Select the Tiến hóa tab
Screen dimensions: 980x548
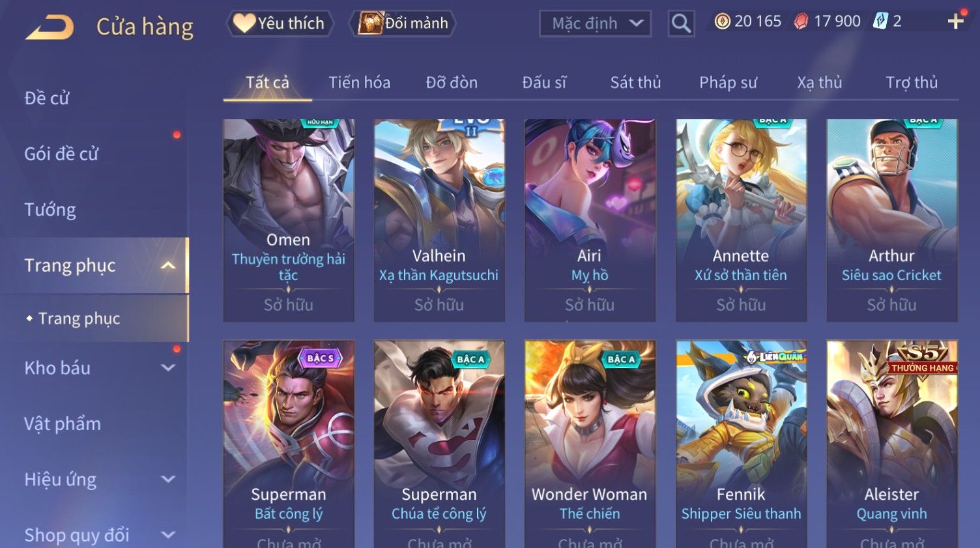tap(359, 83)
